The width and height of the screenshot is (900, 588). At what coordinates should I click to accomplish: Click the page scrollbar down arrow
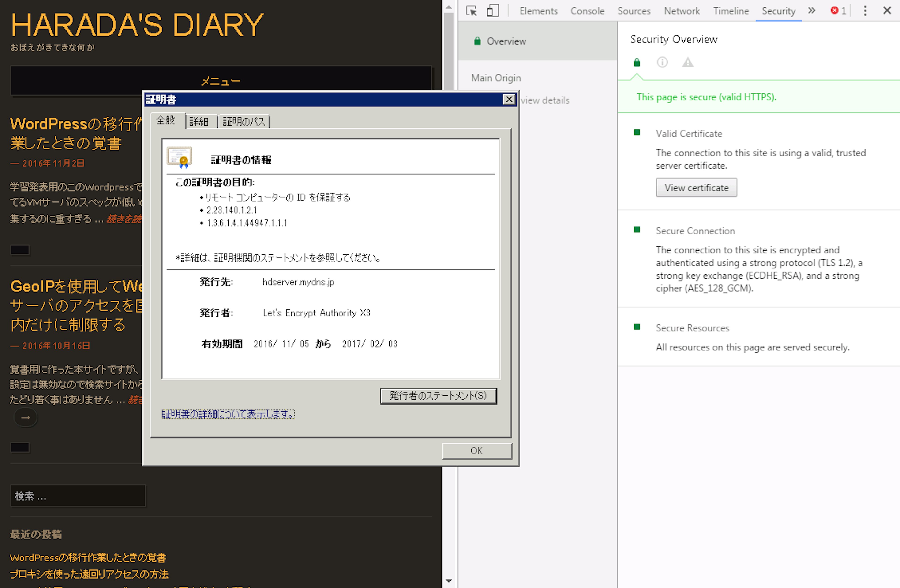pos(449,581)
